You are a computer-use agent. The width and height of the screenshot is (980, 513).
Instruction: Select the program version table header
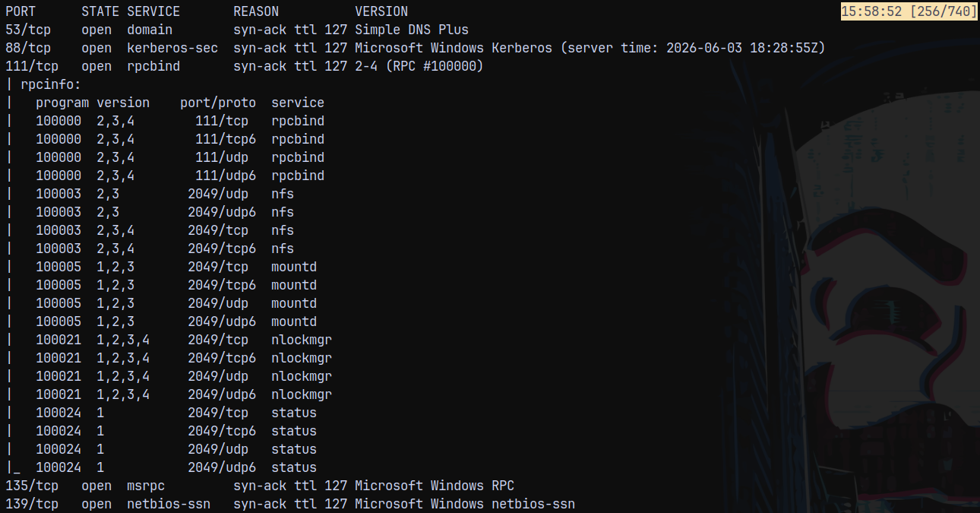coord(93,103)
